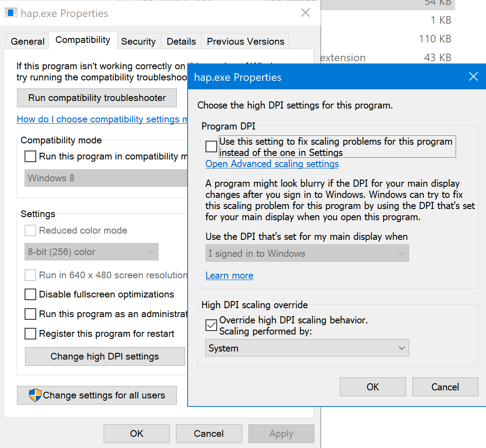Open the 'I signed in to Windows' dropdown
Screen dimensions: 486x448
(x=307, y=253)
